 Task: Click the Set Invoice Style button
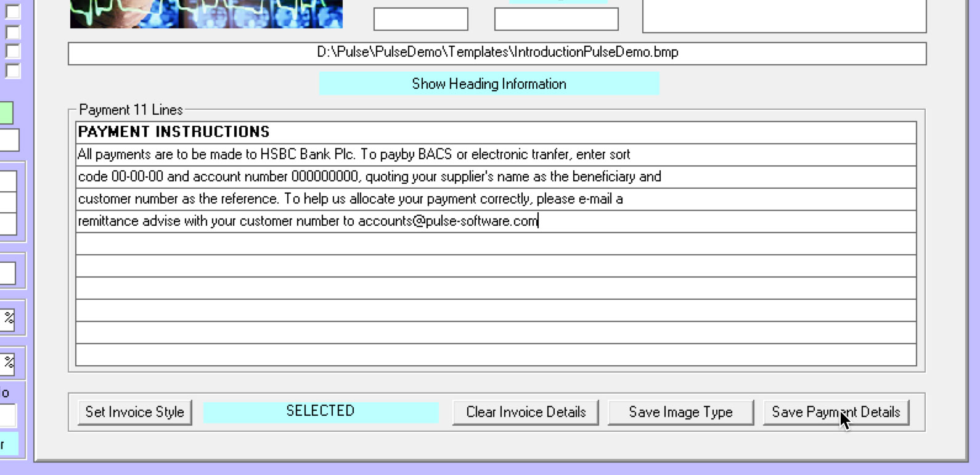134,412
